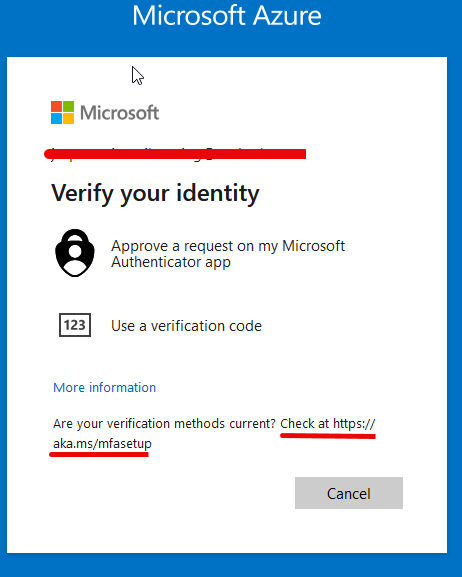This screenshot has height=577, width=462.
Task: Choose Approve a request on Authenticator app
Action: pyautogui.click(x=228, y=254)
